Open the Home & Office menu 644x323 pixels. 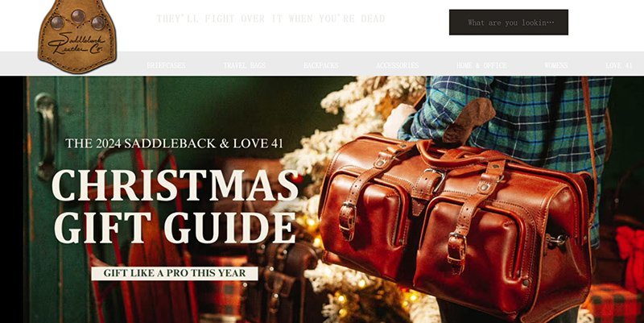pyautogui.click(x=481, y=65)
